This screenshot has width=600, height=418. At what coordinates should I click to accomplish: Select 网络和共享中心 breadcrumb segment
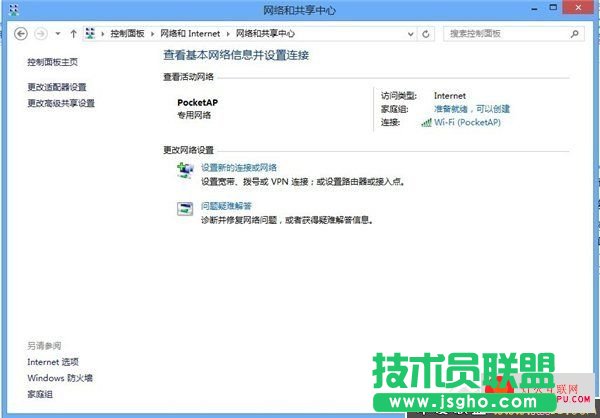tap(265, 34)
